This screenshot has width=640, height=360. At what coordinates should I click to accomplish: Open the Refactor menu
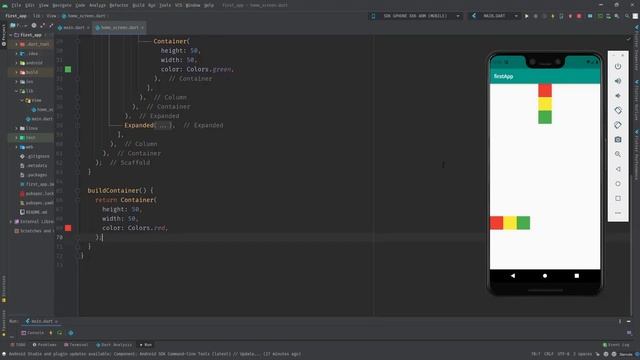click(x=119, y=5)
